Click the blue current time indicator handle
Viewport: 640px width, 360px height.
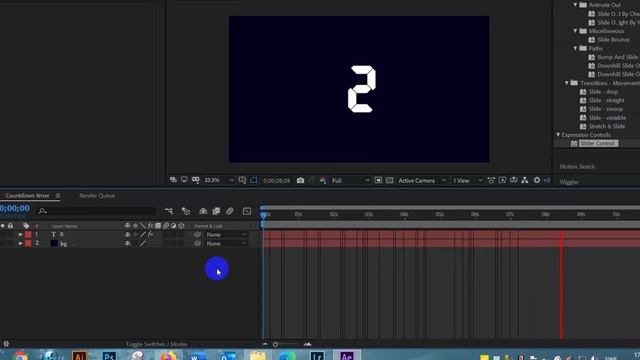264,214
